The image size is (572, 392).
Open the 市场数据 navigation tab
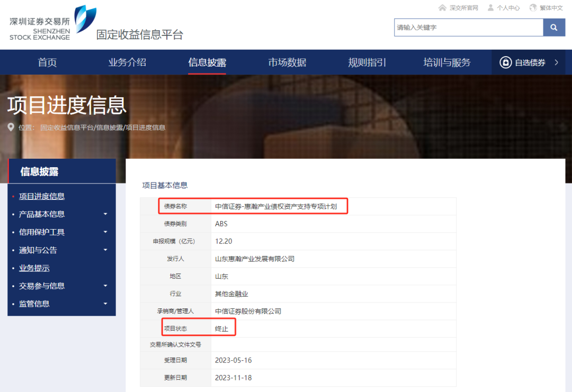[287, 62]
